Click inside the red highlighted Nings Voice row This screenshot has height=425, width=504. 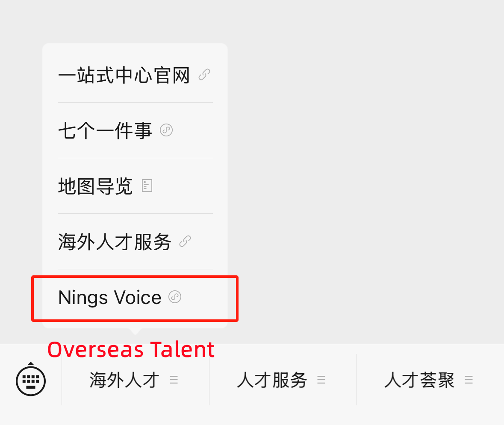135,298
